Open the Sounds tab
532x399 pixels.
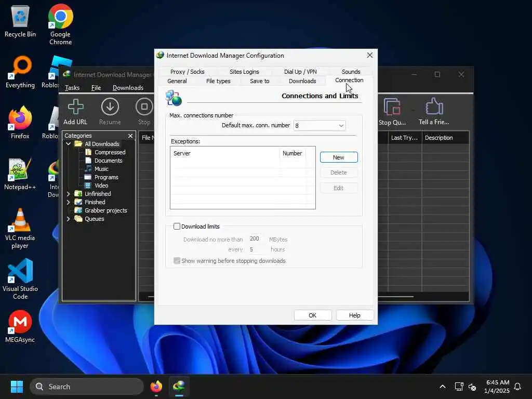[x=351, y=72]
